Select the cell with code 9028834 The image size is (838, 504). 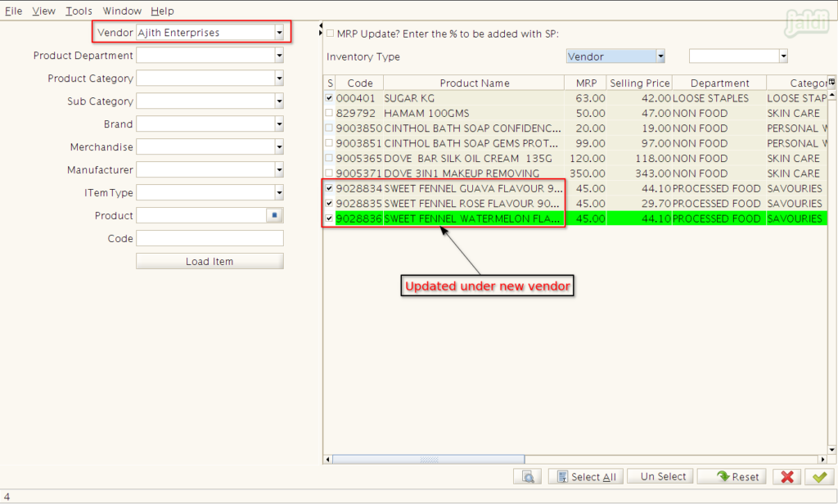(x=359, y=189)
